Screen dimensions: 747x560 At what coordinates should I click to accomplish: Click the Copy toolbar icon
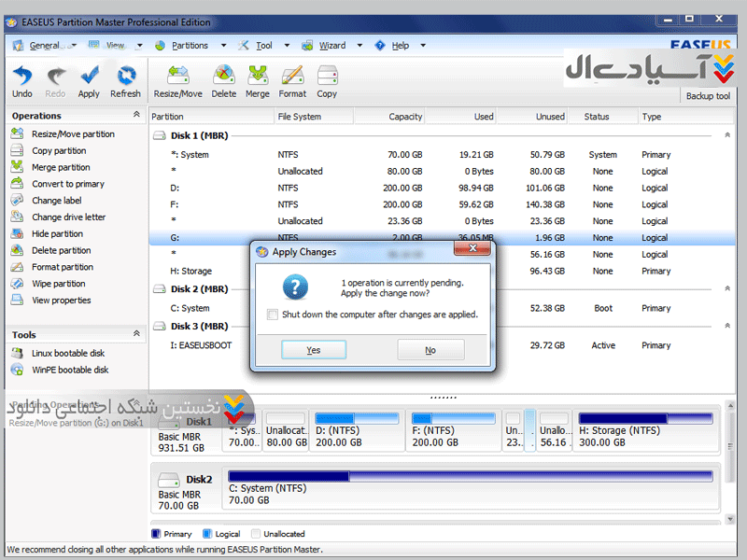pos(327,77)
